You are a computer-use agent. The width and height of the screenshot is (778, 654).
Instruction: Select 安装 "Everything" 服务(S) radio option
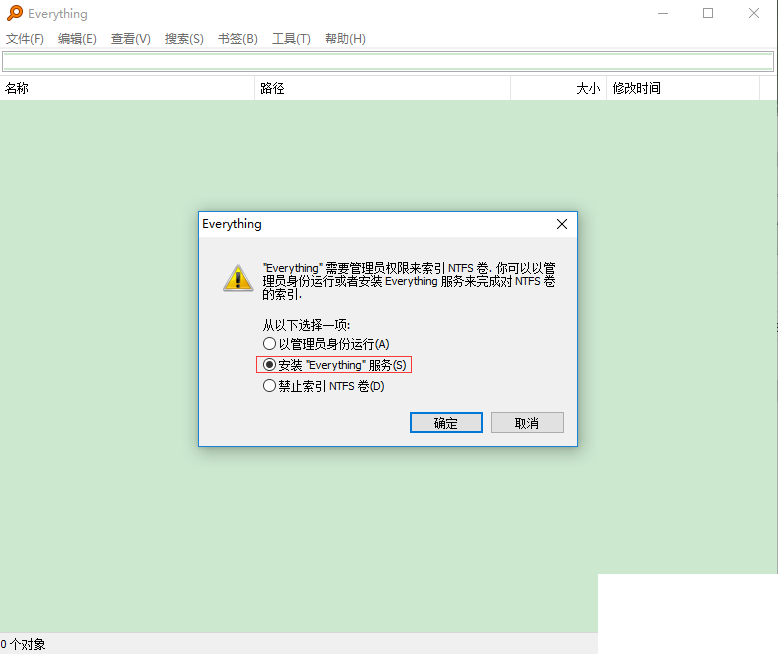click(x=334, y=365)
